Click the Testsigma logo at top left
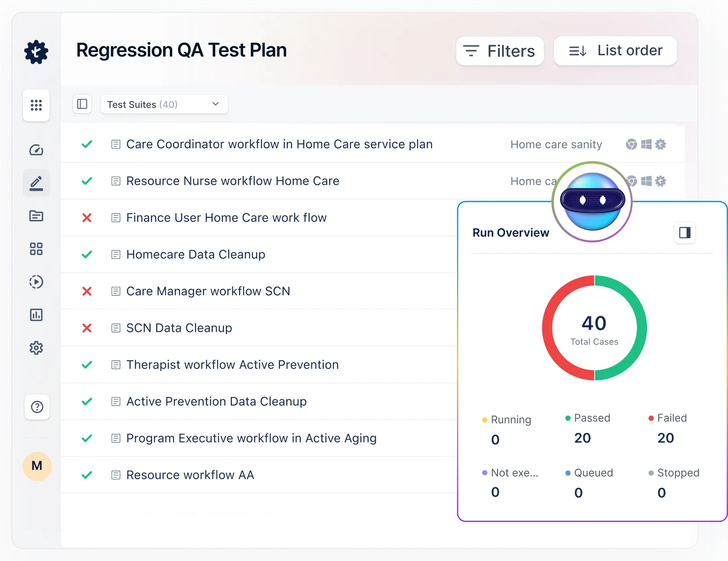The height and width of the screenshot is (561, 728). (36, 52)
